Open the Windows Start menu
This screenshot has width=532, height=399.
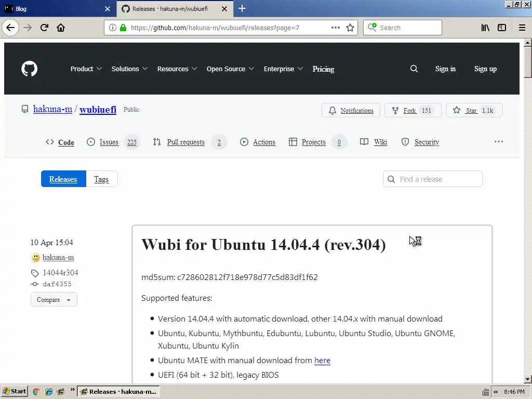click(x=14, y=392)
